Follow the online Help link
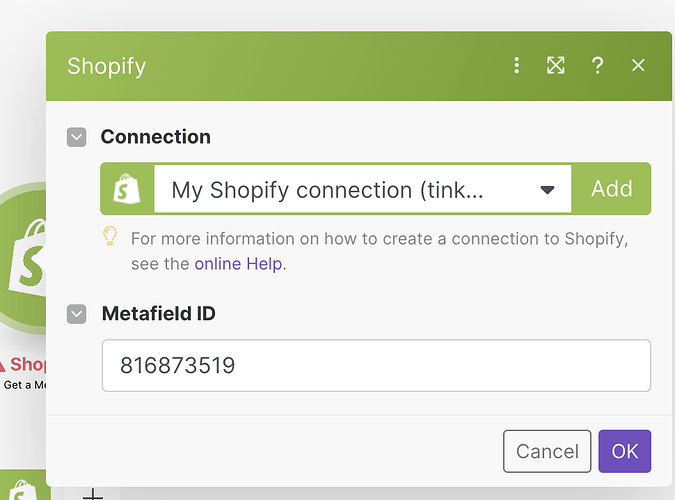675x500 pixels. pyautogui.click(x=239, y=264)
